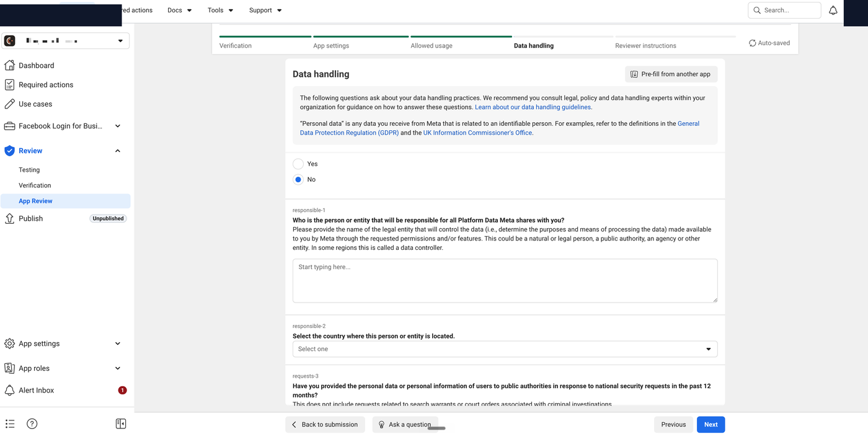
Task: Click the red alert count badge
Action: point(122,390)
